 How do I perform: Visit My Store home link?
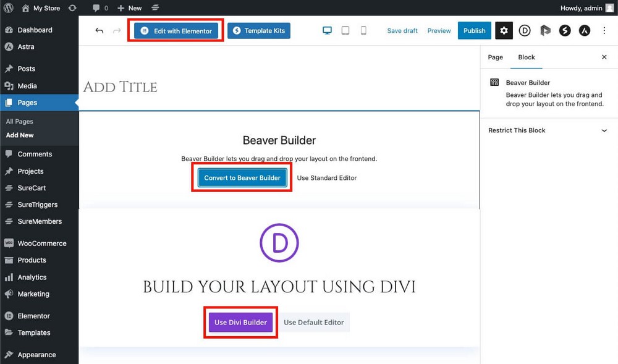[41, 8]
